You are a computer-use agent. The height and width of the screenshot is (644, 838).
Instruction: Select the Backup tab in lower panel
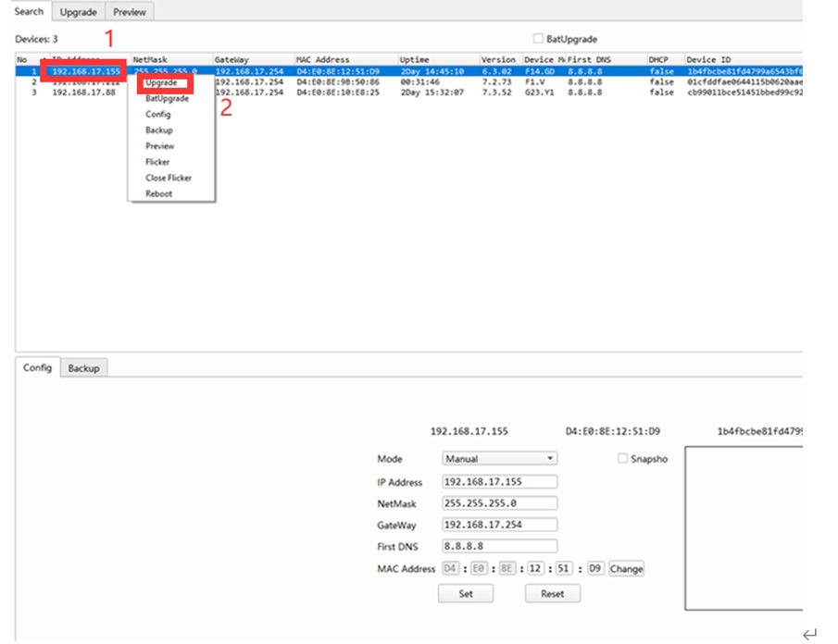83,367
